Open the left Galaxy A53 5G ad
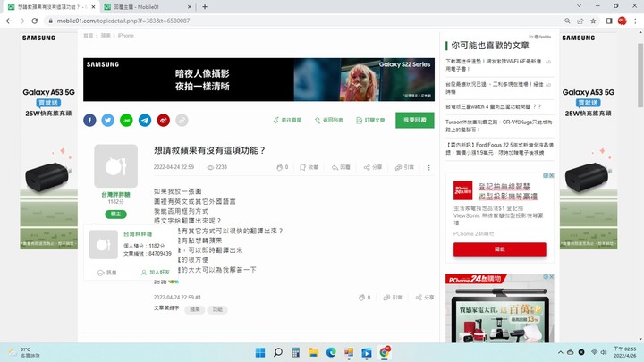 (x=48, y=139)
